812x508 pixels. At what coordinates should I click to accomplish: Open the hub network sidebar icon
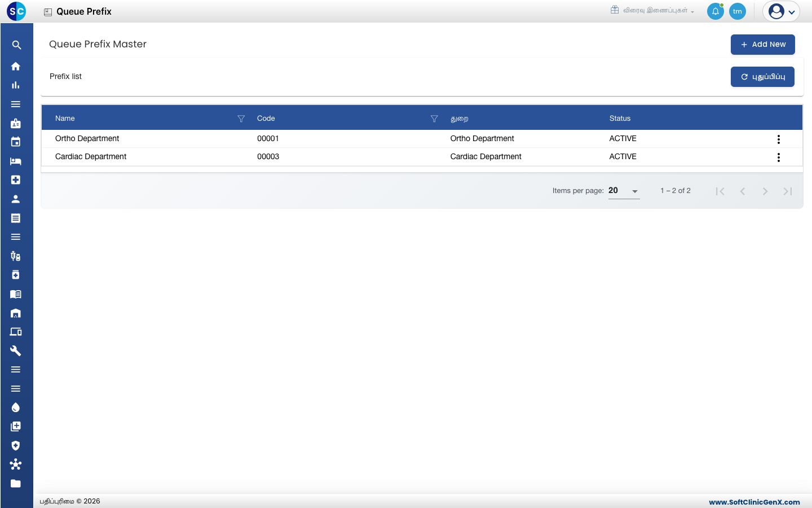16,465
